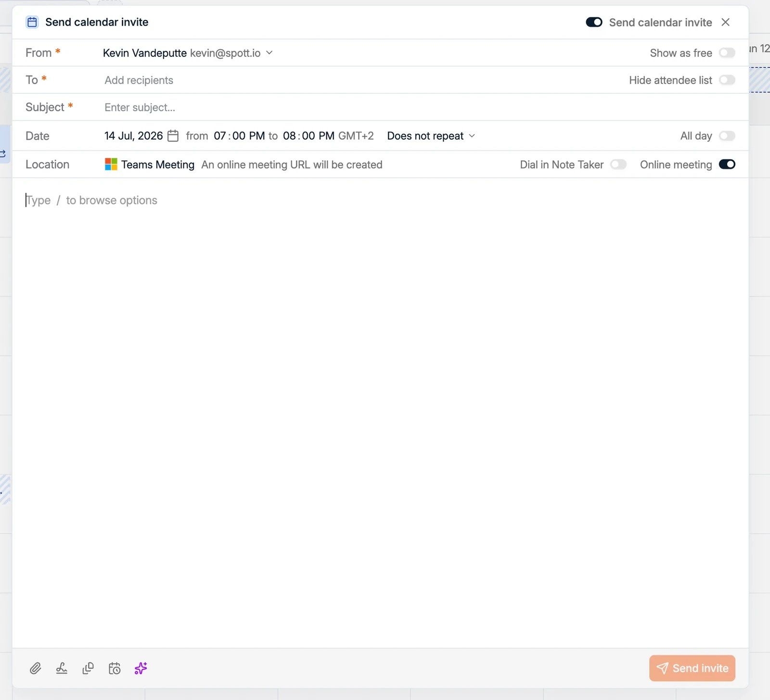Toggle off Send calendar invite switch
770x700 pixels.
[594, 22]
